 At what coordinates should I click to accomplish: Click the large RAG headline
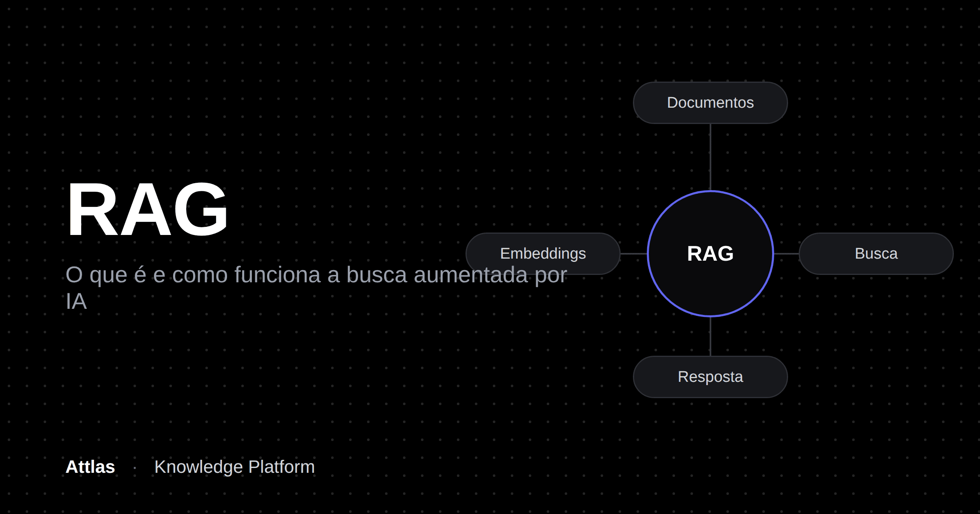point(147,209)
